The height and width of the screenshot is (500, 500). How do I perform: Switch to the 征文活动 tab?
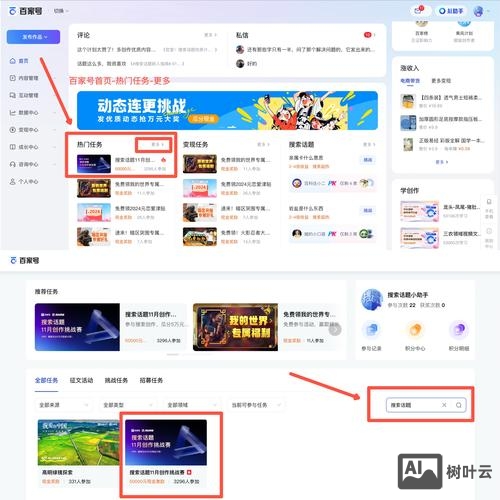tap(81, 380)
